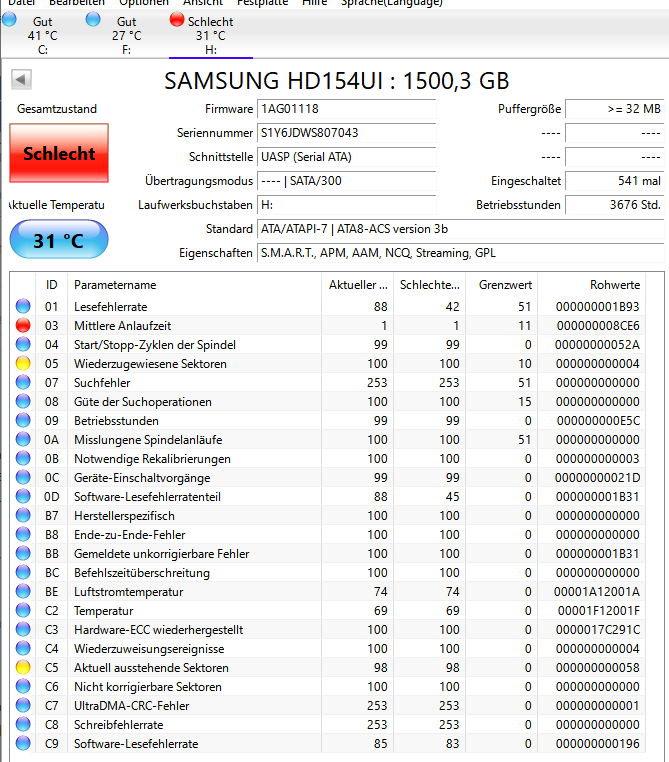The width and height of the screenshot is (669, 762).
Task: Click the Rohwerte column header
Action: [592, 285]
